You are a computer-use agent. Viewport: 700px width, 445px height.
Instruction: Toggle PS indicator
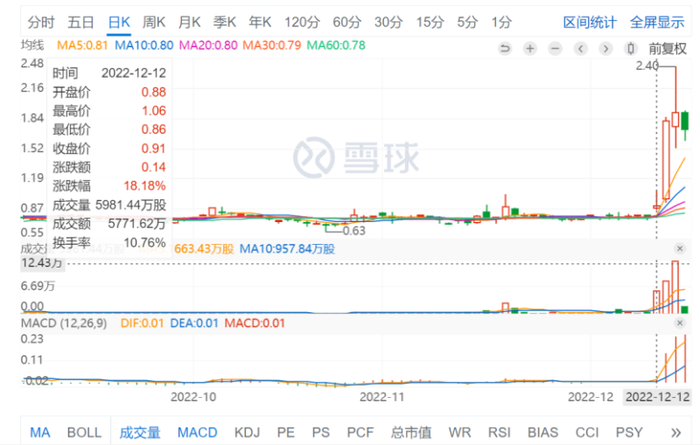321,433
